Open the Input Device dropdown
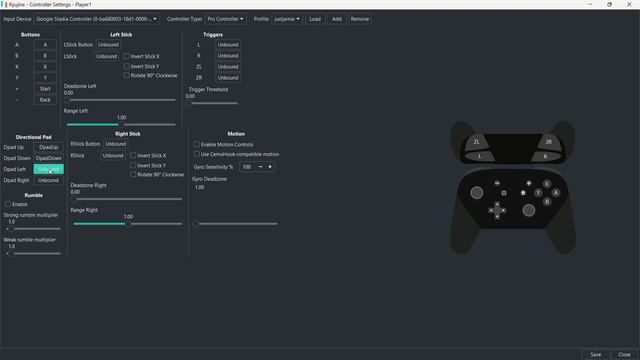The width and height of the screenshot is (640, 360). [97, 19]
